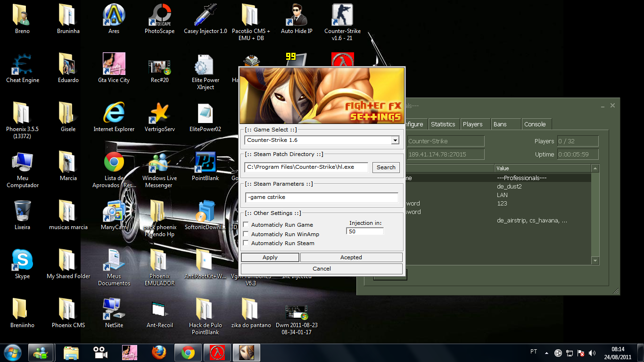The height and width of the screenshot is (362, 644).
Task: Launch Counter-Strike v1.6 - 21 shortcut
Action: click(x=342, y=23)
